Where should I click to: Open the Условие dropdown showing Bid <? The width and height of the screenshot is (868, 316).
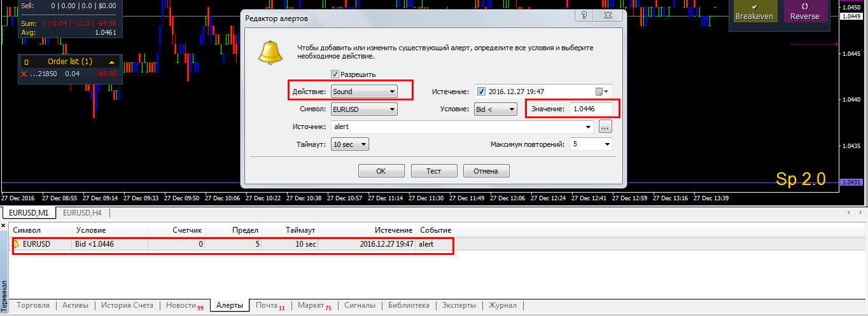pos(495,109)
